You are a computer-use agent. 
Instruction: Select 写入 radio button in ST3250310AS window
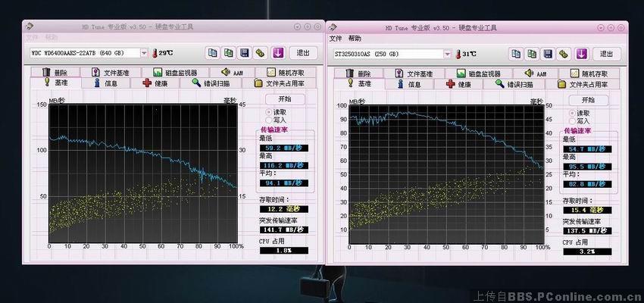coord(572,120)
